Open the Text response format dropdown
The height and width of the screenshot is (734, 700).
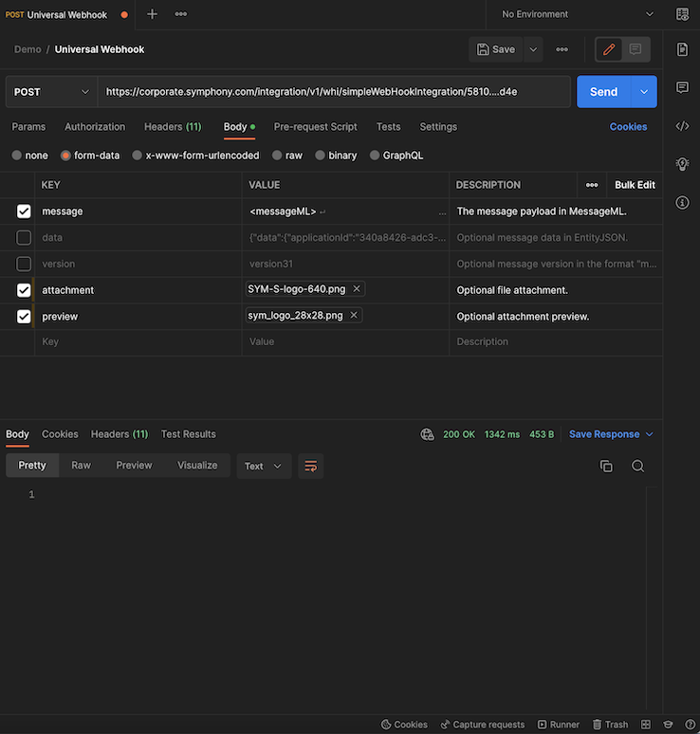point(264,466)
